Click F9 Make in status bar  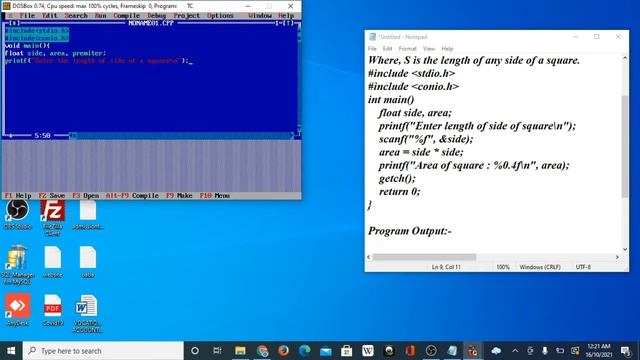click(179, 196)
